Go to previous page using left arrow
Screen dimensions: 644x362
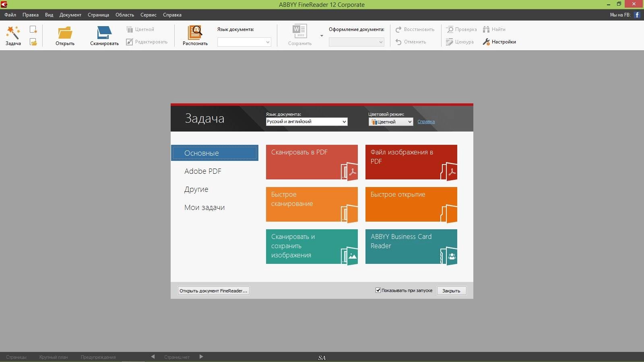point(153,357)
